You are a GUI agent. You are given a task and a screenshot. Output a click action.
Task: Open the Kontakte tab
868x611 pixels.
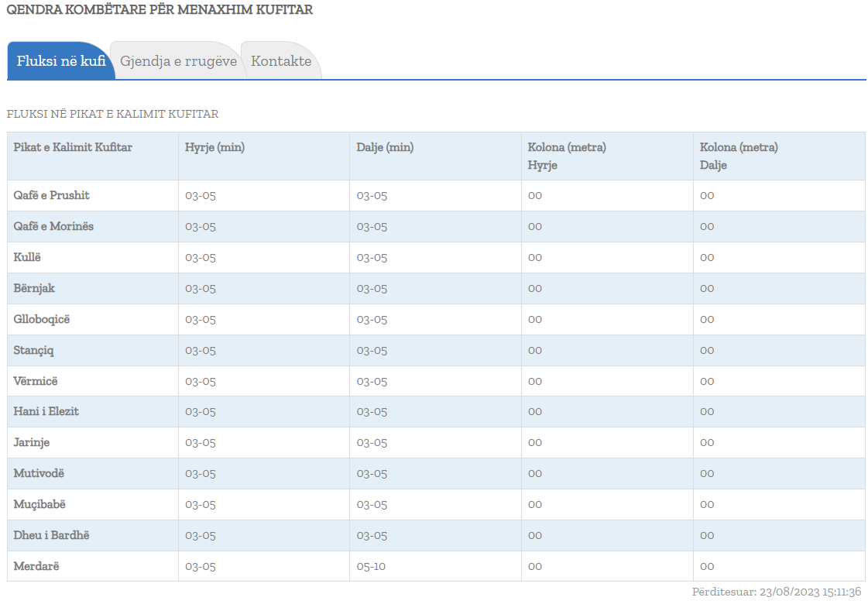point(281,61)
